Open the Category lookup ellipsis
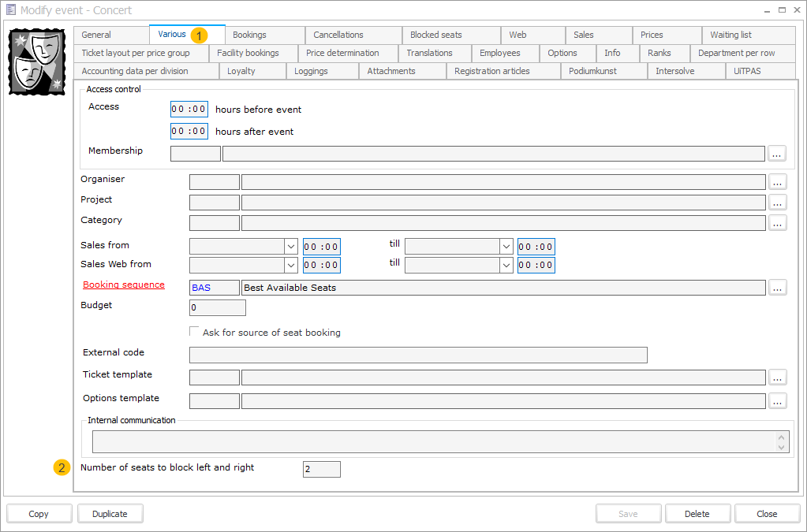807x532 pixels. pyautogui.click(x=777, y=222)
